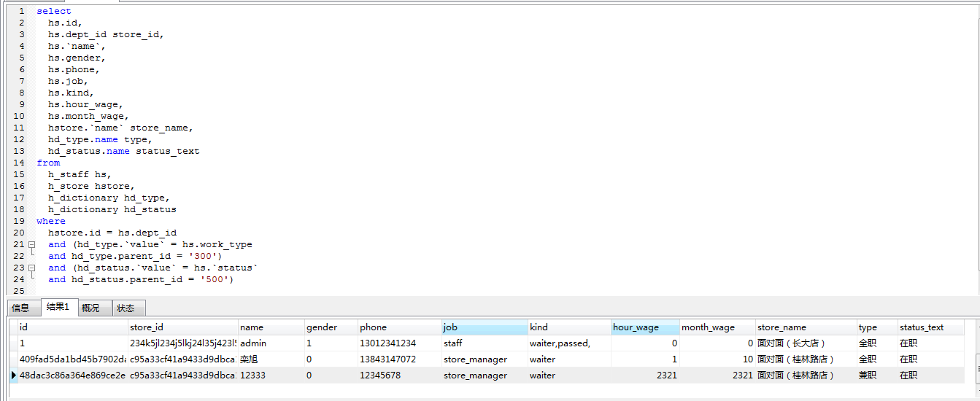980x401 pixels.
Task: Click the gender column header
Action: coord(331,327)
